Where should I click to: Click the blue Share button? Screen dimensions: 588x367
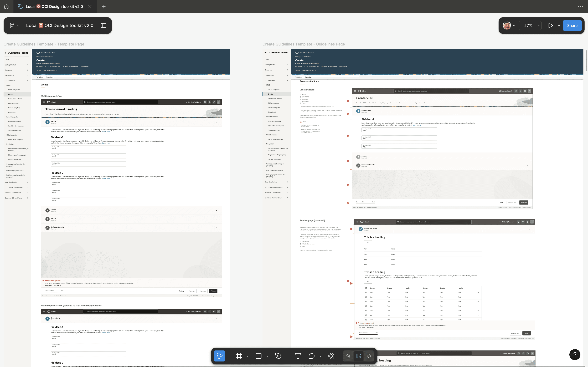pos(572,26)
